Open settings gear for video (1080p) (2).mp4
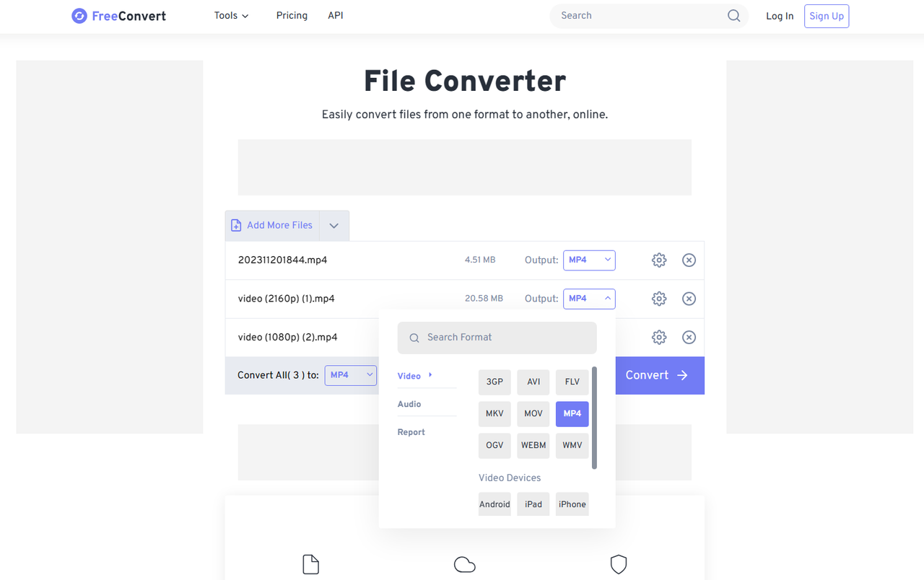The width and height of the screenshot is (924, 580). coord(658,337)
